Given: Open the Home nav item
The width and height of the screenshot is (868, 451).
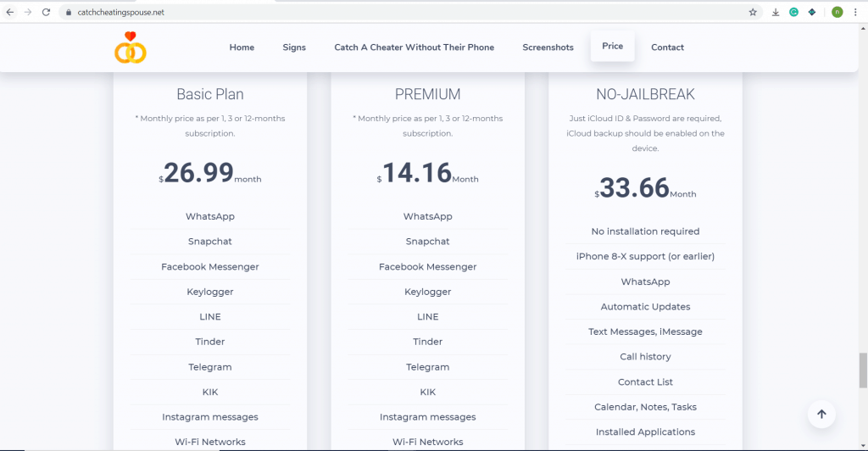Looking at the screenshot, I should point(242,47).
